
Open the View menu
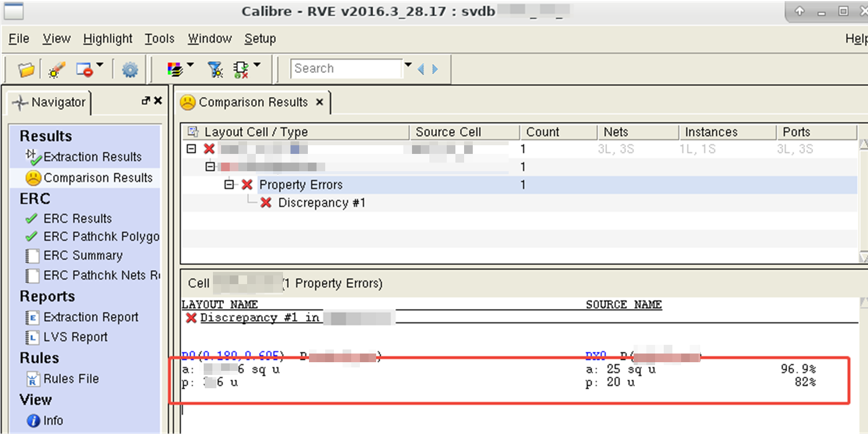57,39
